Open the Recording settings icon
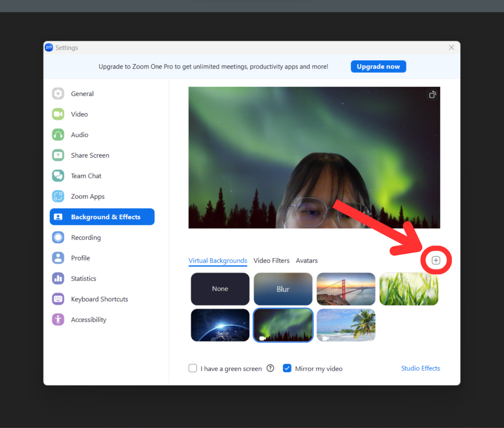Image resolution: width=504 pixels, height=428 pixels. point(58,237)
